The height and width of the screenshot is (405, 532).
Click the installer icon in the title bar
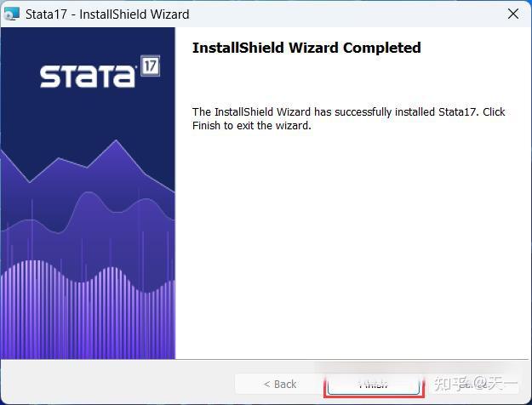[x=11, y=14]
